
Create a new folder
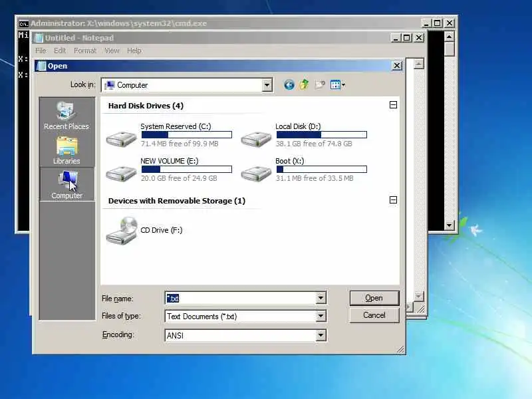click(x=320, y=84)
